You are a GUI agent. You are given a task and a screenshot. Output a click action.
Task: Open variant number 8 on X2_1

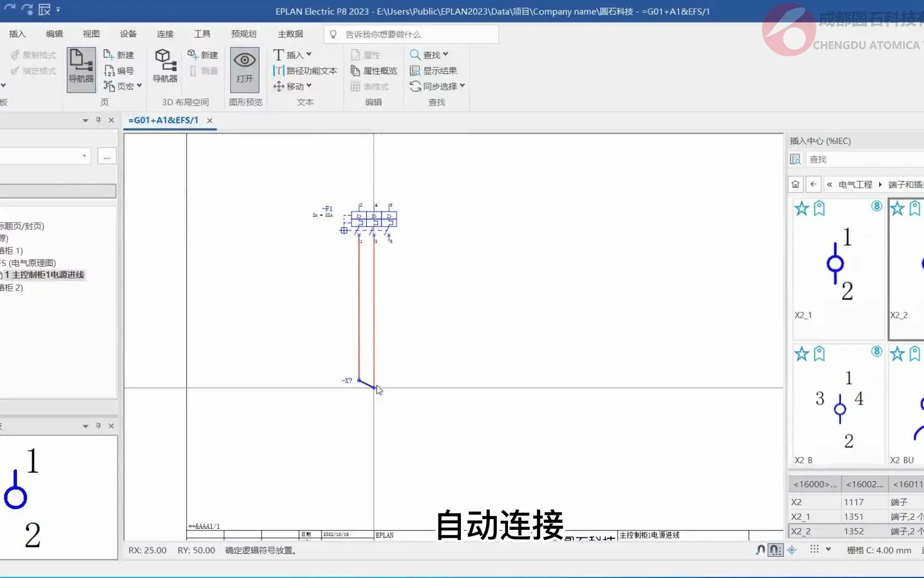pos(876,206)
